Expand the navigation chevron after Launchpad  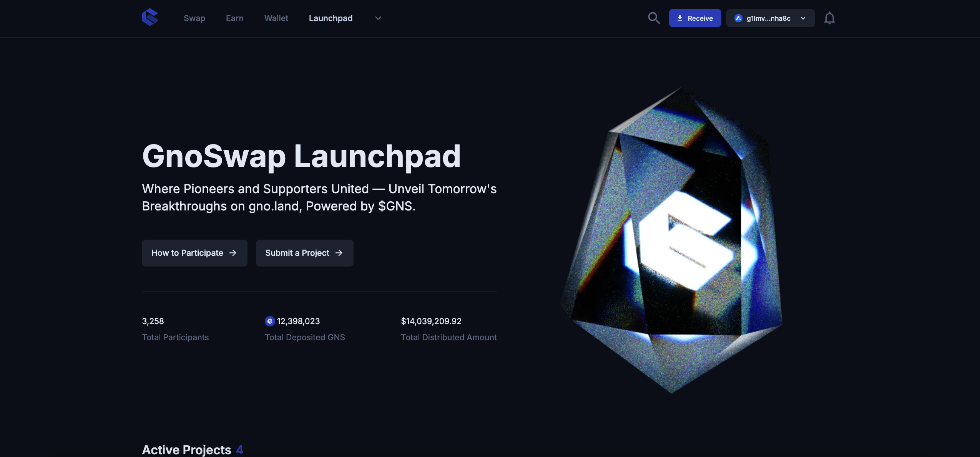click(378, 18)
